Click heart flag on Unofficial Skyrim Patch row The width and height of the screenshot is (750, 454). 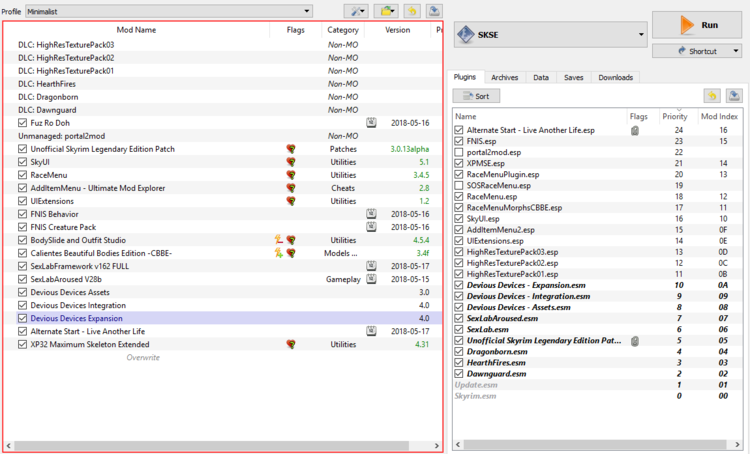(291, 149)
